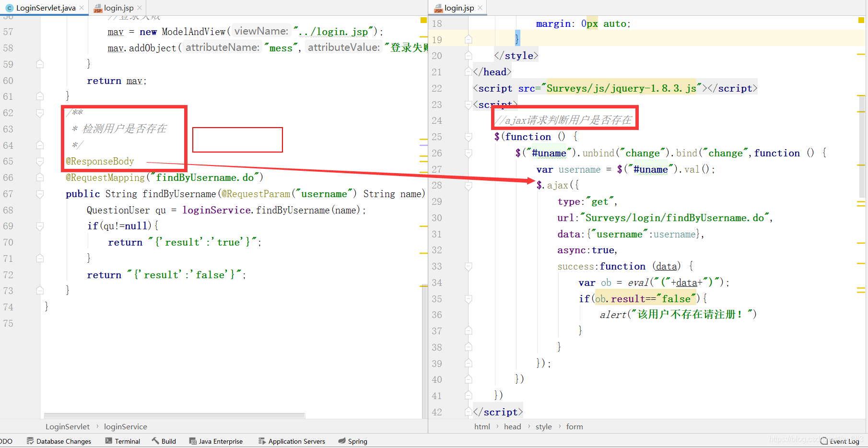Screen dimensions: 868x448
Task: Click JSP file icon on right login.jsp tab
Action: pos(438,8)
